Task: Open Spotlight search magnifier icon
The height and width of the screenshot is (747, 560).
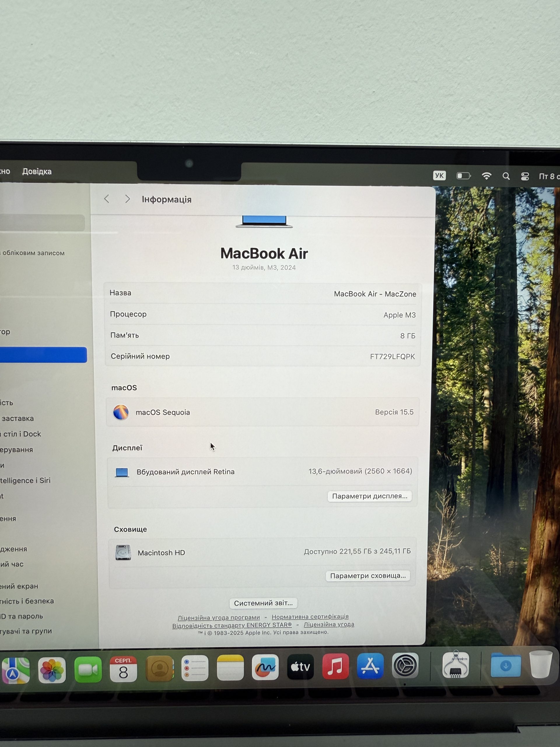Action: click(x=506, y=176)
